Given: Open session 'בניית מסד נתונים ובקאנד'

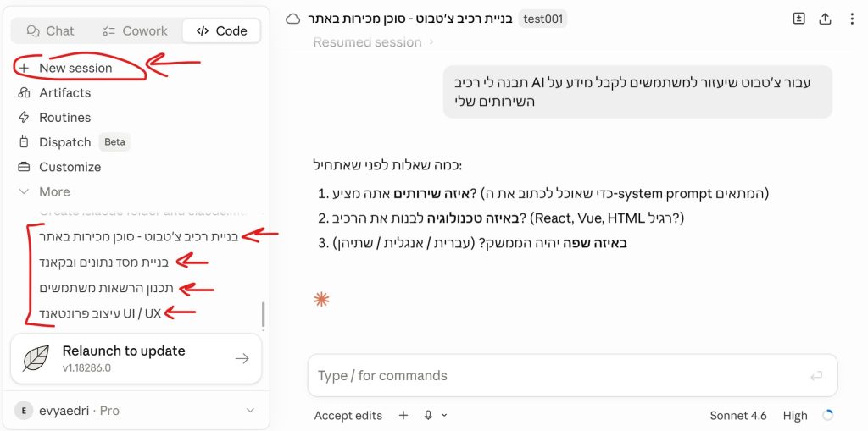Looking at the screenshot, I should (104, 262).
